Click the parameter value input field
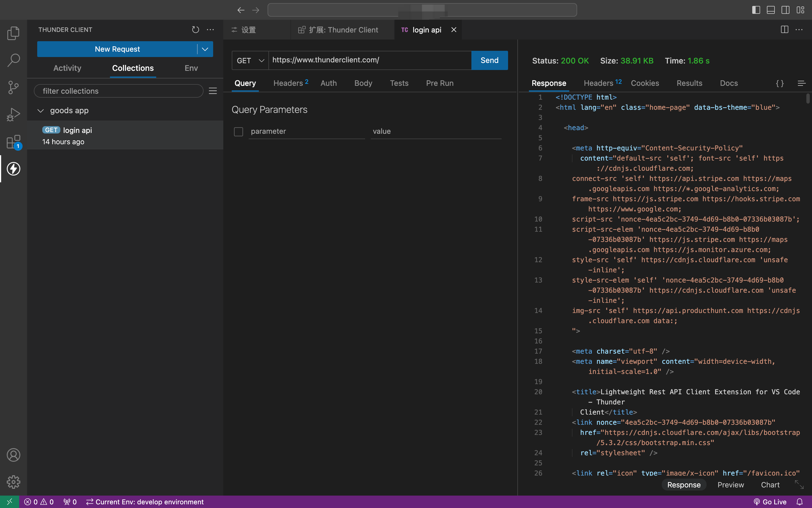 pos(436,132)
